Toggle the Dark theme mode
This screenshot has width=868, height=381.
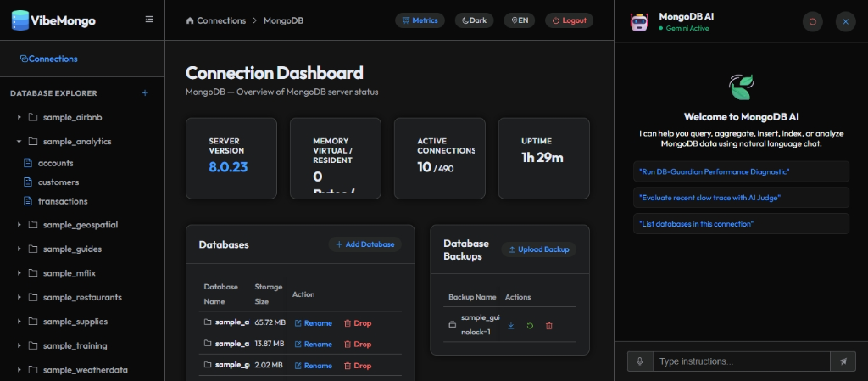click(474, 20)
